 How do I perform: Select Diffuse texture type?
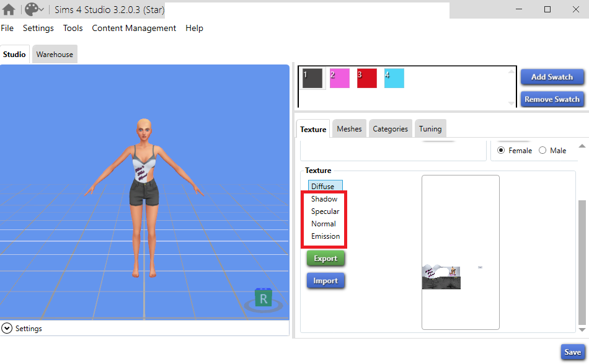pos(325,186)
